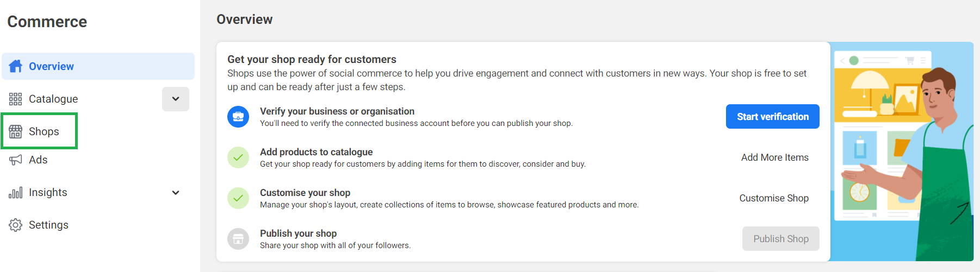Click the Start verification button

(773, 117)
